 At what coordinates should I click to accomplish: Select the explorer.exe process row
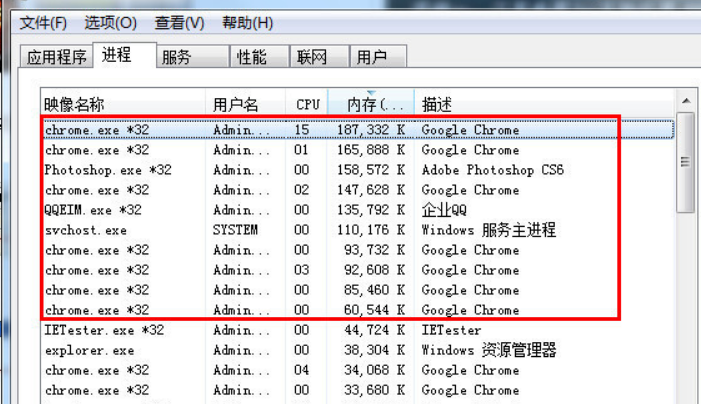pos(89,350)
